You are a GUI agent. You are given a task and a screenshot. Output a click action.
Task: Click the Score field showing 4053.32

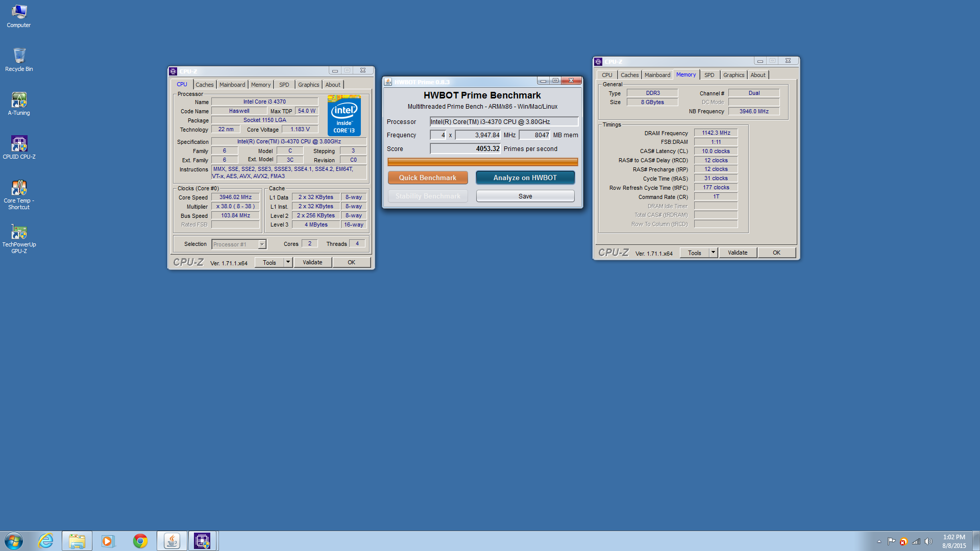point(465,148)
